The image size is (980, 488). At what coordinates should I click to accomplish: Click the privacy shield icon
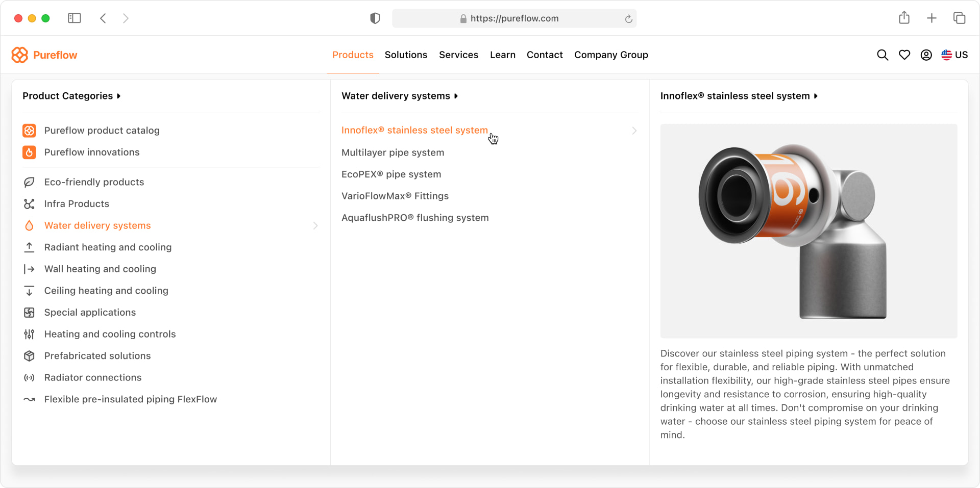[x=375, y=18]
